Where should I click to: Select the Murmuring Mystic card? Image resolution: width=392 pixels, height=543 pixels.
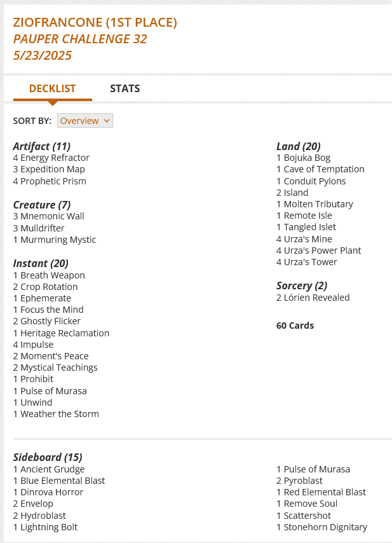click(x=58, y=240)
